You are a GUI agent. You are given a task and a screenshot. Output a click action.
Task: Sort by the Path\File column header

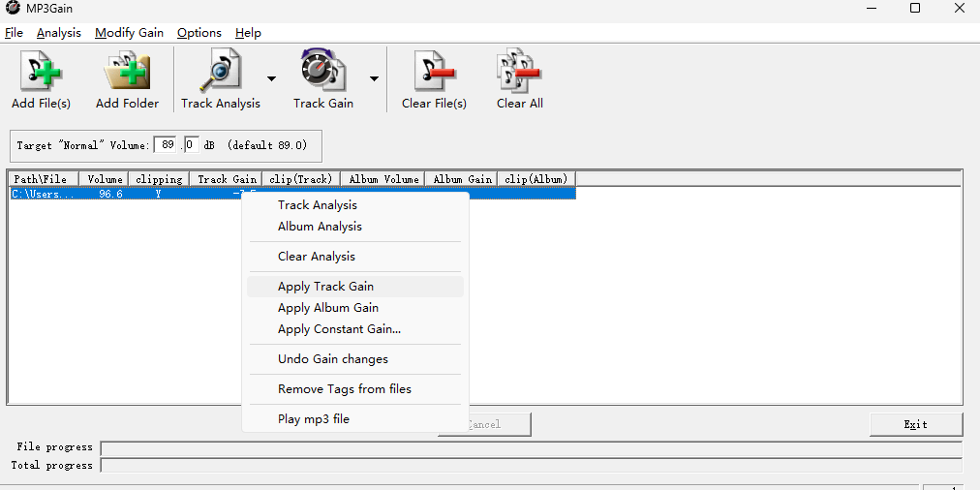(44, 179)
